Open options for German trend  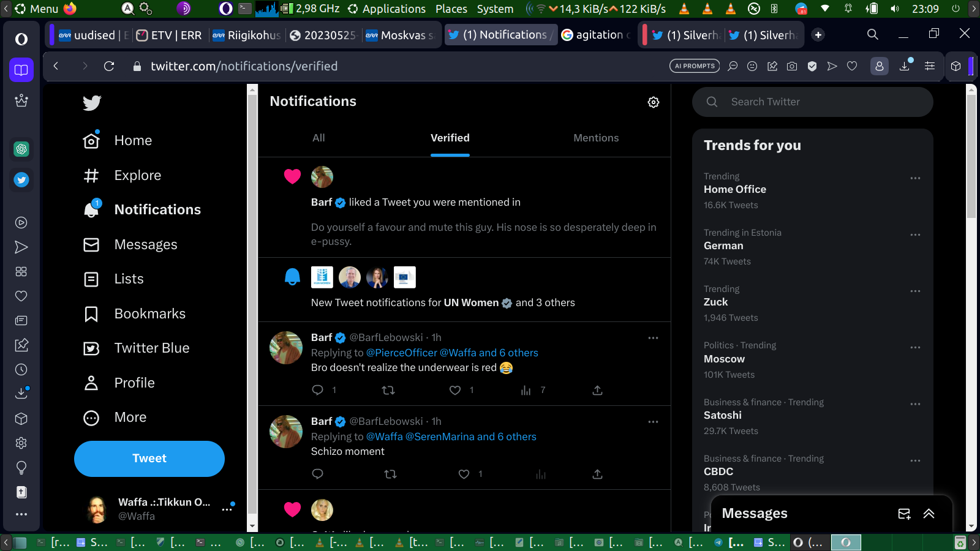click(x=916, y=234)
